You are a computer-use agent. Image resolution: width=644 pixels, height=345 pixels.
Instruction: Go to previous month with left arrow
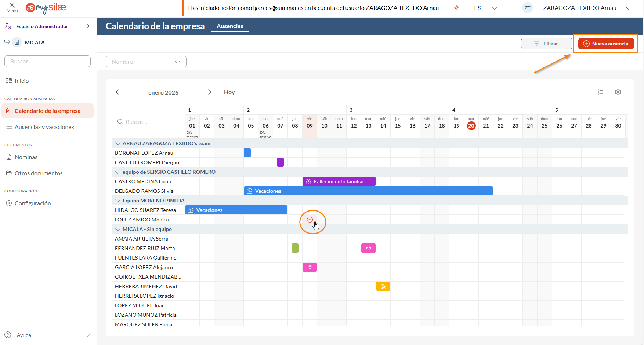[x=117, y=92]
